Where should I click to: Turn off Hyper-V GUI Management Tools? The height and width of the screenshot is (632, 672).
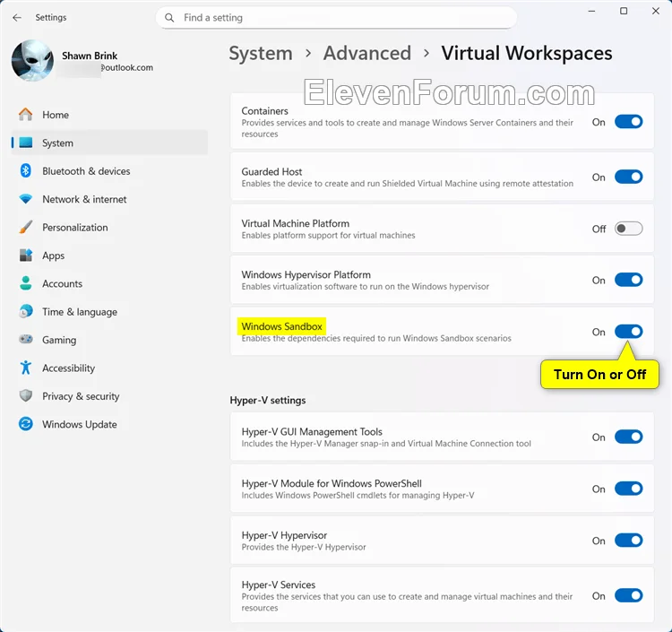pos(629,437)
